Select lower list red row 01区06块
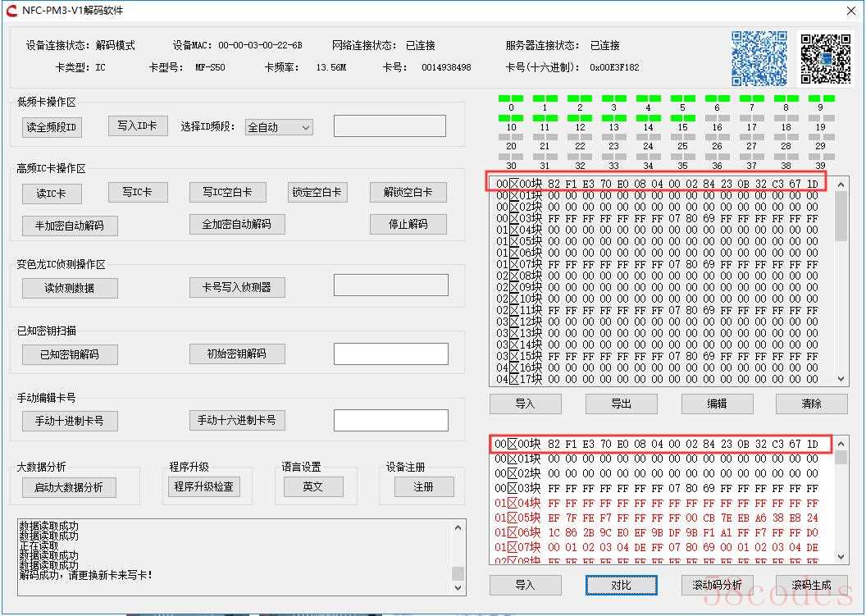 tap(657, 532)
